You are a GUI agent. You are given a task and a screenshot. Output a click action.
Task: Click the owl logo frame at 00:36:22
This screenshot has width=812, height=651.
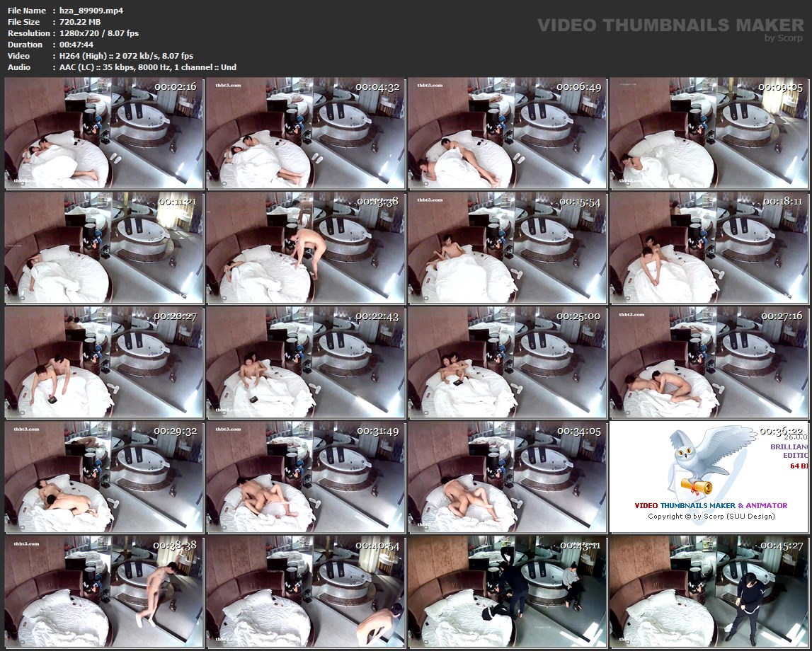(709, 478)
